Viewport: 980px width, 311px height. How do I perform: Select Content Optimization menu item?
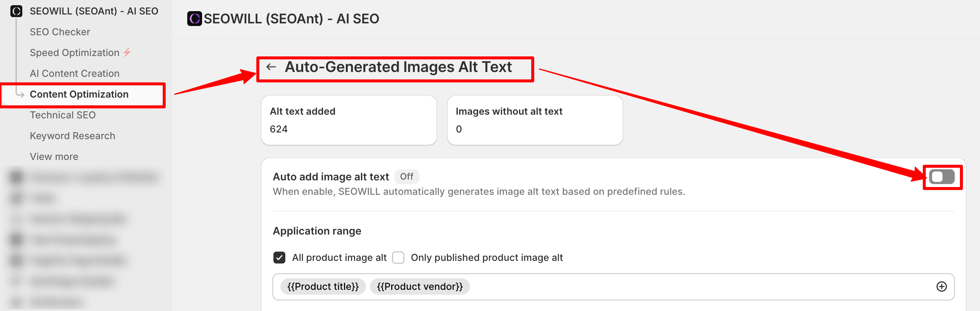(x=79, y=94)
